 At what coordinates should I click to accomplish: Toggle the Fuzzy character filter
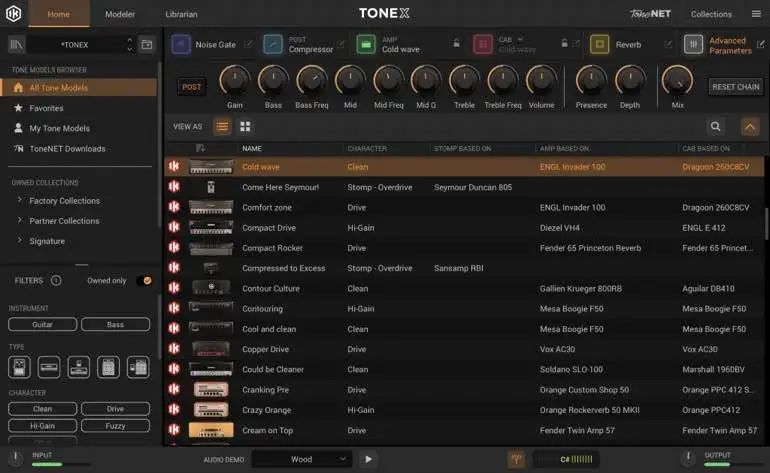point(115,426)
